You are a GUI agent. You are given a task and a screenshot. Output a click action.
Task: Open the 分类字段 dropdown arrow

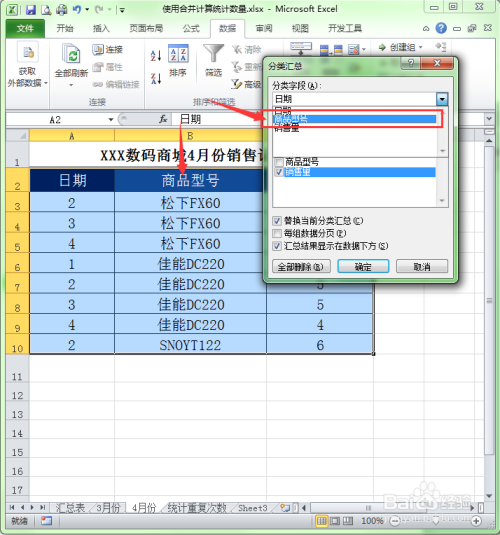442,99
